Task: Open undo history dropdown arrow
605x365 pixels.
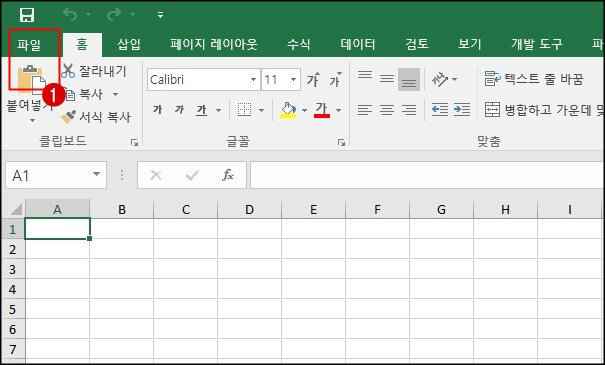Action: [x=89, y=15]
